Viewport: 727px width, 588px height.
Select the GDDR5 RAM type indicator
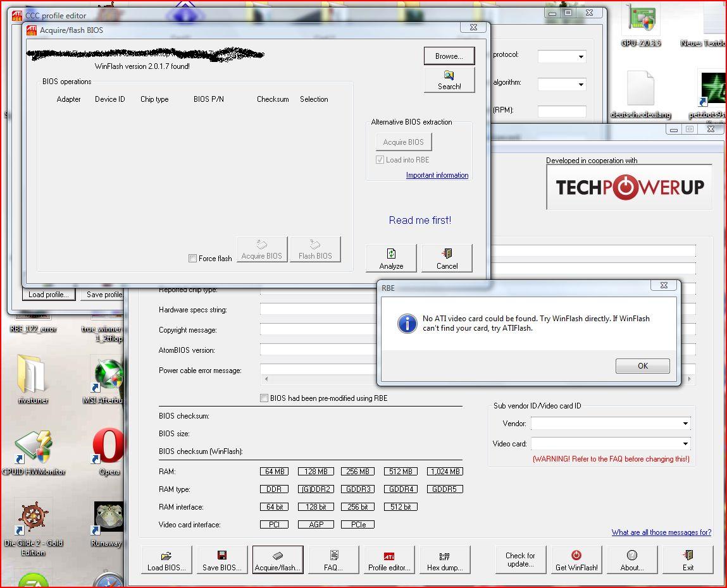pos(445,489)
